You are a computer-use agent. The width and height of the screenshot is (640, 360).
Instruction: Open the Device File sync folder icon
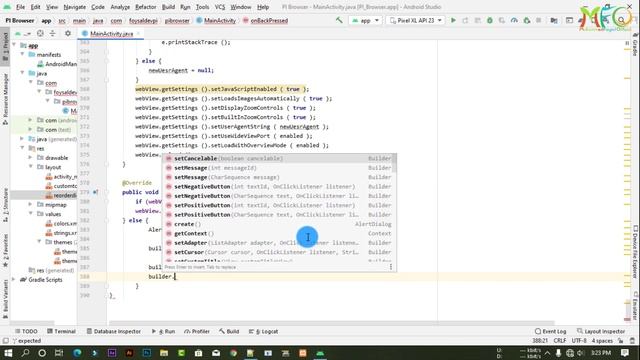point(554,20)
